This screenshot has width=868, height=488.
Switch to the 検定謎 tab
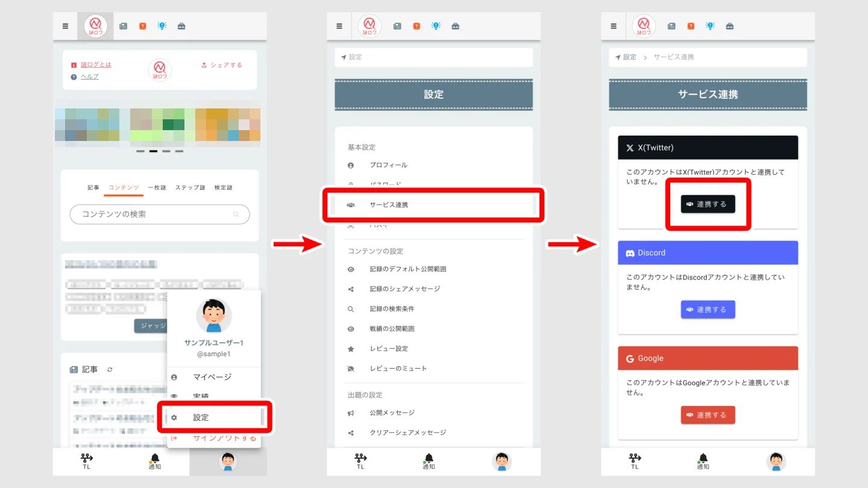[224, 187]
